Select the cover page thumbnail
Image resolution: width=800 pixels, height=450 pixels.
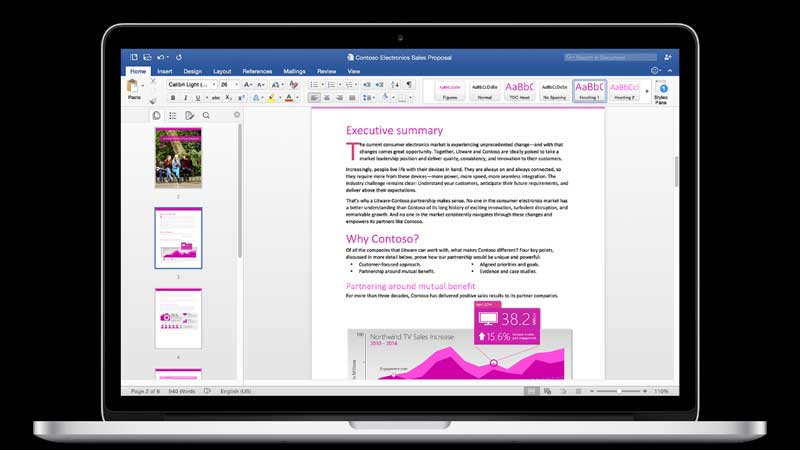(178, 158)
